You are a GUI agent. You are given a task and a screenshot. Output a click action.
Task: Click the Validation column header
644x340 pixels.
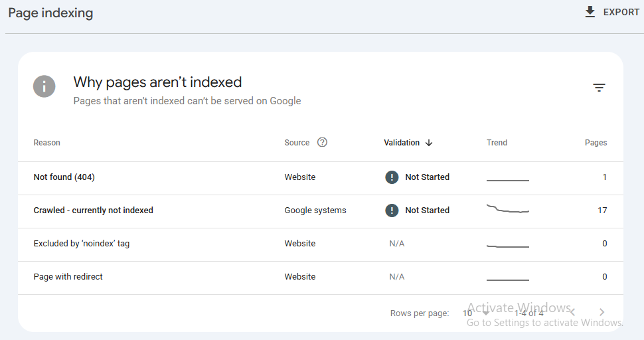(402, 143)
